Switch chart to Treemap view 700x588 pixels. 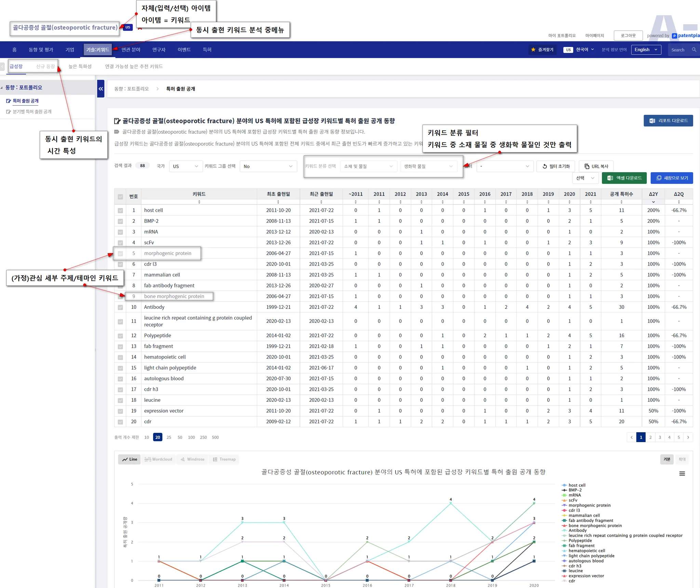[224, 459]
